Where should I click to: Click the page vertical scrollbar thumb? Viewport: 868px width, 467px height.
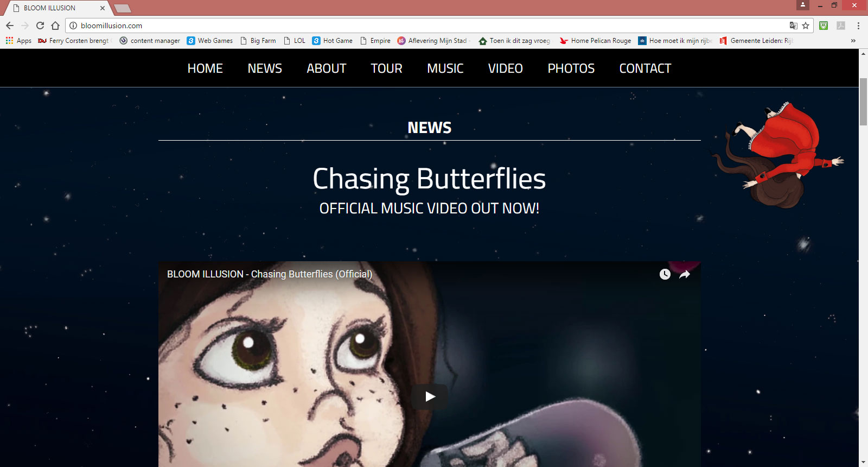[x=863, y=102]
